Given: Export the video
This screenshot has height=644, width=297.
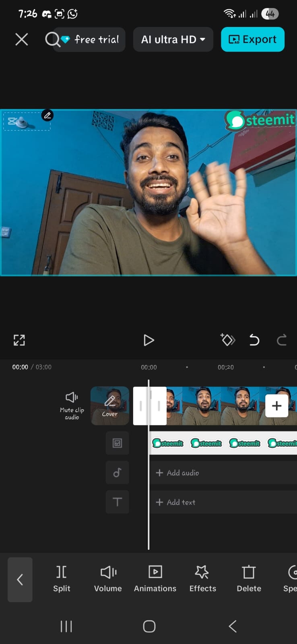Looking at the screenshot, I should click(x=253, y=39).
